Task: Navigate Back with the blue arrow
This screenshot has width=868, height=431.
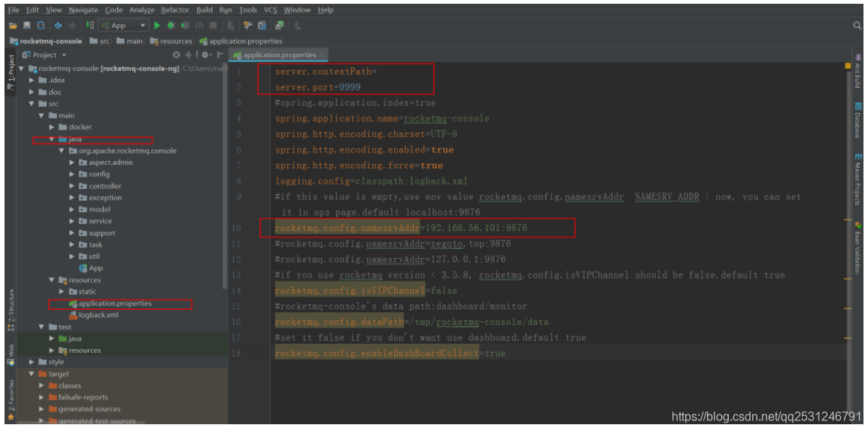Action: tap(58, 26)
